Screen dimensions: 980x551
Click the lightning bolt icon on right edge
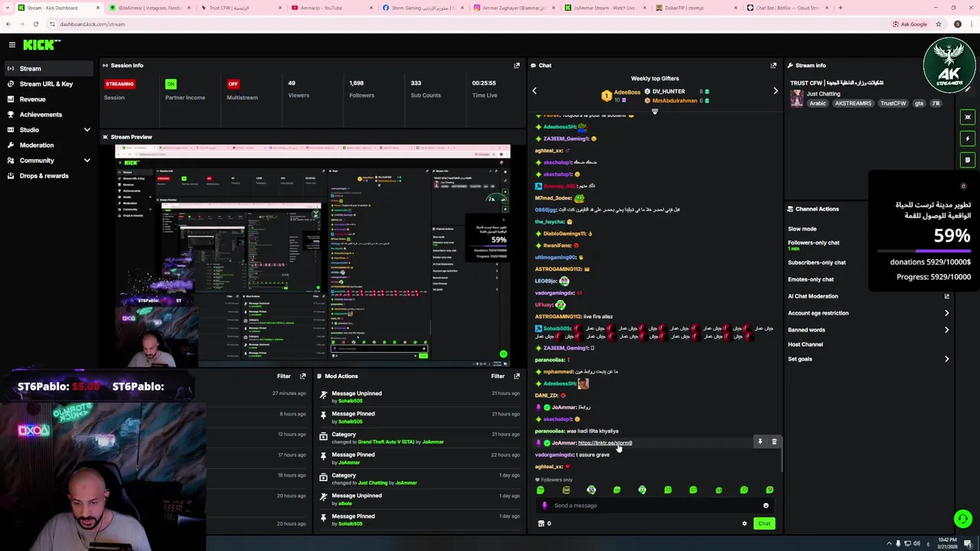click(968, 139)
